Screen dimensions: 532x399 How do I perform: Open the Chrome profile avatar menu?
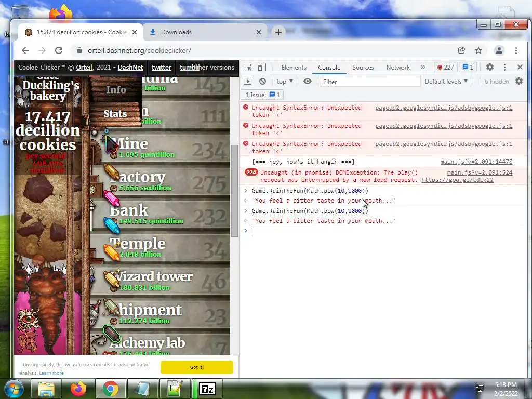point(499,50)
